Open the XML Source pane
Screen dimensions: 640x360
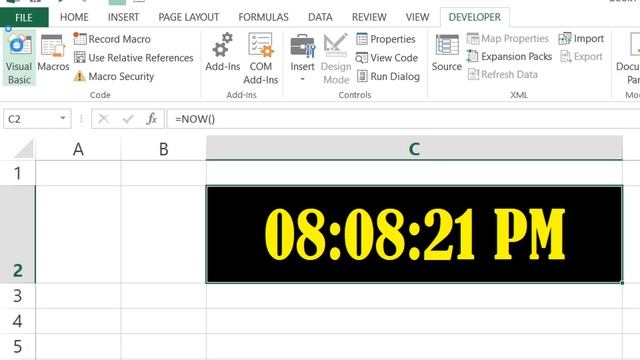(x=447, y=53)
